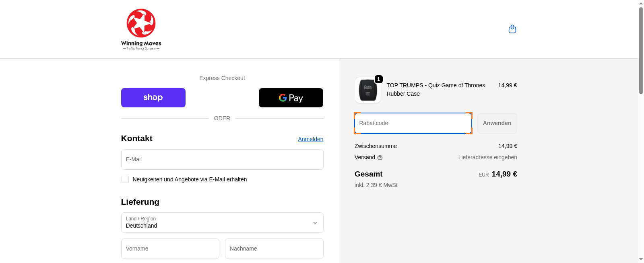Focus the Rabattcode input field
644x263 pixels.
[413, 123]
